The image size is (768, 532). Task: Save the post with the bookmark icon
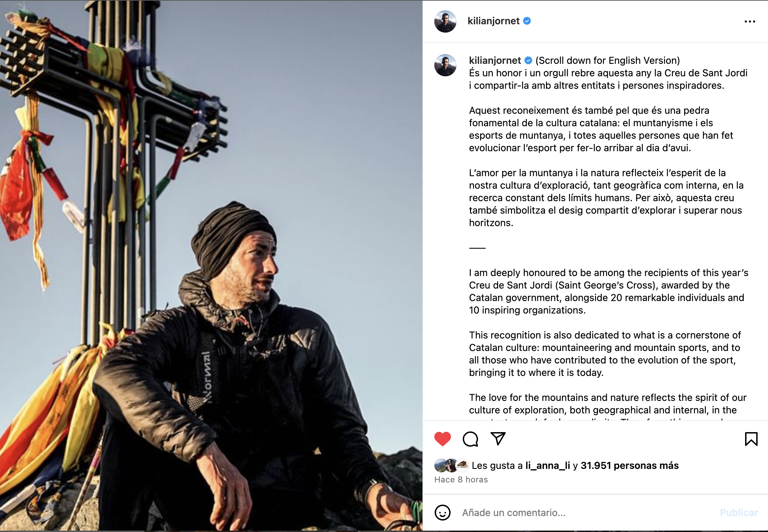point(751,439)
